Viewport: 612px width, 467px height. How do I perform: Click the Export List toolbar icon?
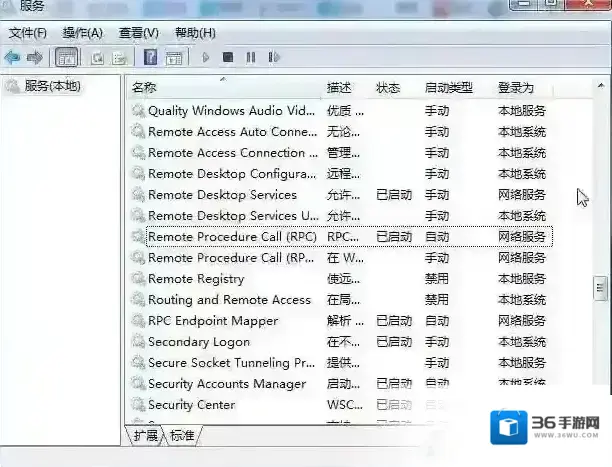tap(119, 58)
